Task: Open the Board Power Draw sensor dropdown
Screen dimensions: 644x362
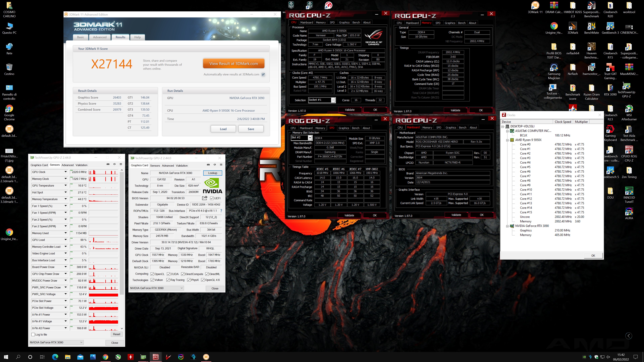Action: [66, 267]
